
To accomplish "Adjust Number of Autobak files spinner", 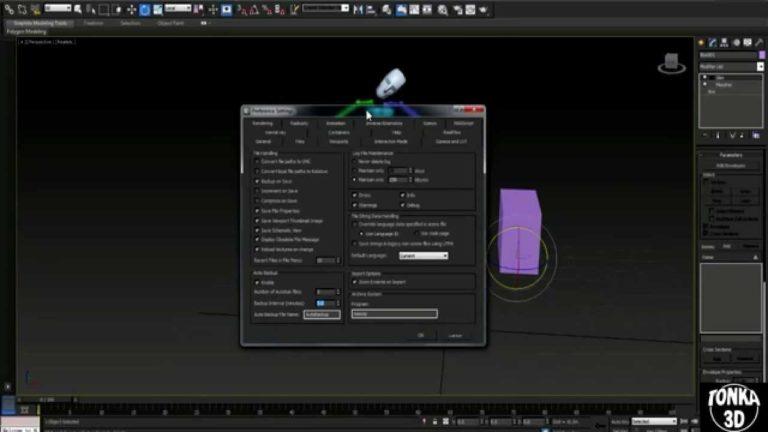I will 338,292.
